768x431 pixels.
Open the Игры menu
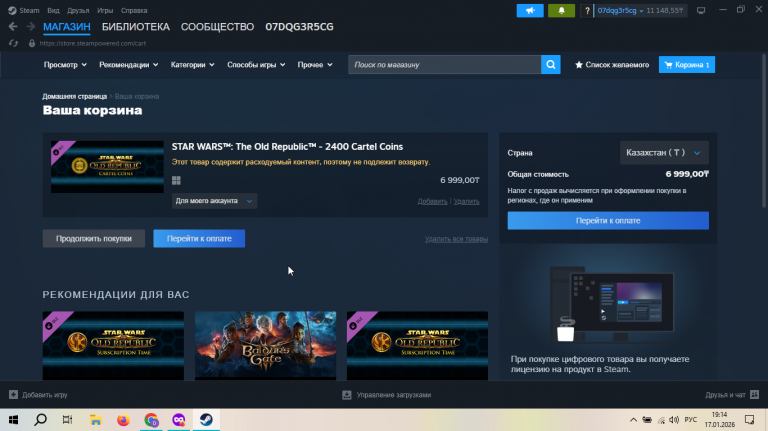(105, 10)
